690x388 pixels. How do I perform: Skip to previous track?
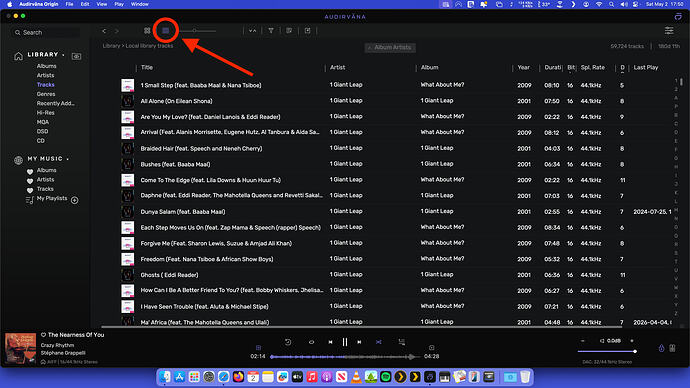pos(330,342)
